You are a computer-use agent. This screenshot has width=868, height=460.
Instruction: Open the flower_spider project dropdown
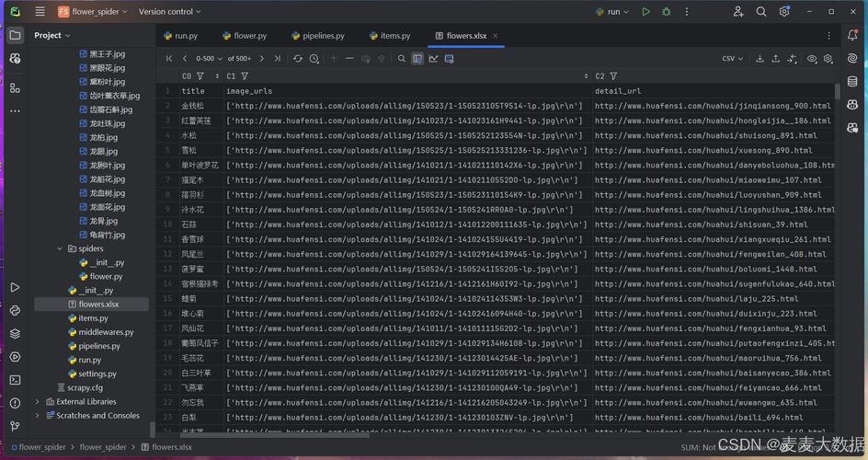[93, 12]
